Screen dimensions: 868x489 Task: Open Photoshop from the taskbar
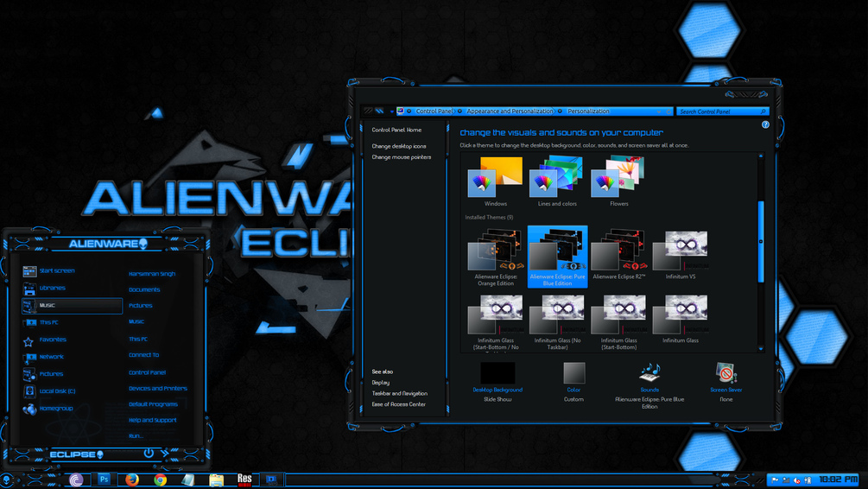coord(104,479)
